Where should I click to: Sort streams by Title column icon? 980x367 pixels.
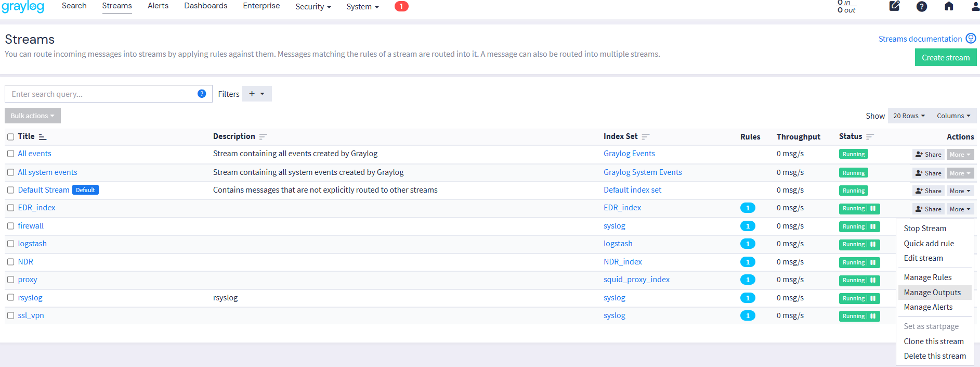click(x=43, y=137)
